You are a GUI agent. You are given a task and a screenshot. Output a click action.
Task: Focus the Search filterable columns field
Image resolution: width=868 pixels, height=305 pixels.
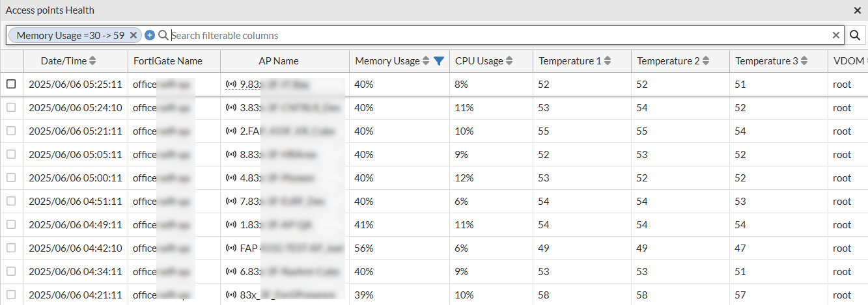[x=495, y=35]
